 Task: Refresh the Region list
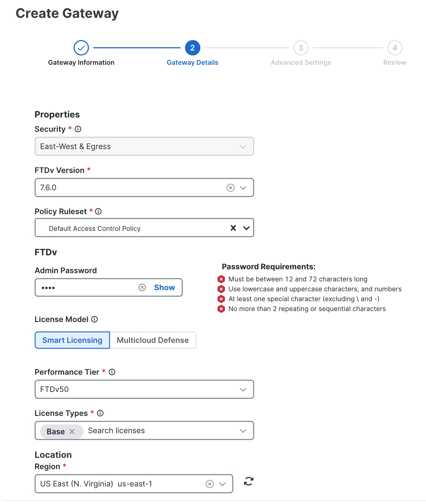coord(248,481)
